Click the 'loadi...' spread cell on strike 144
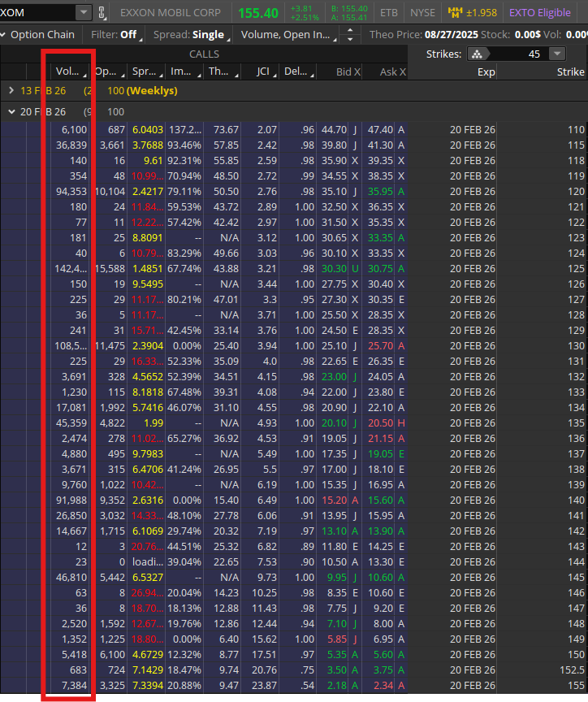 tap(148, 562)
